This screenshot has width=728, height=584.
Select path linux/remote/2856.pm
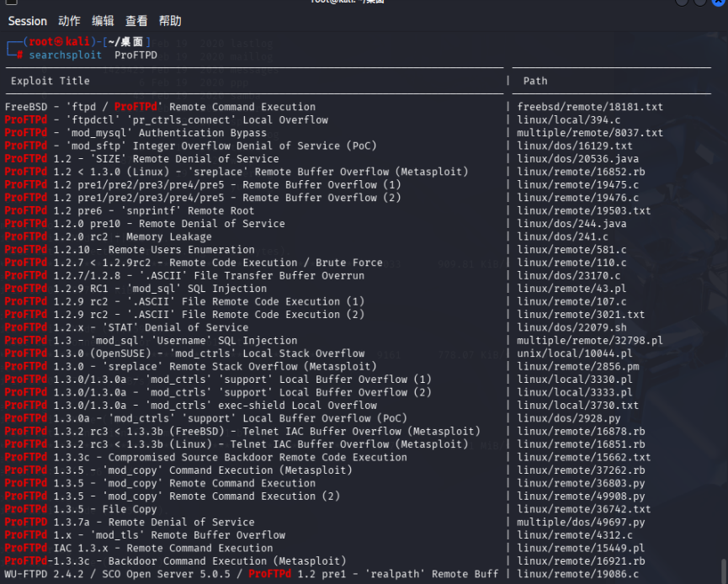coord(578,366)
